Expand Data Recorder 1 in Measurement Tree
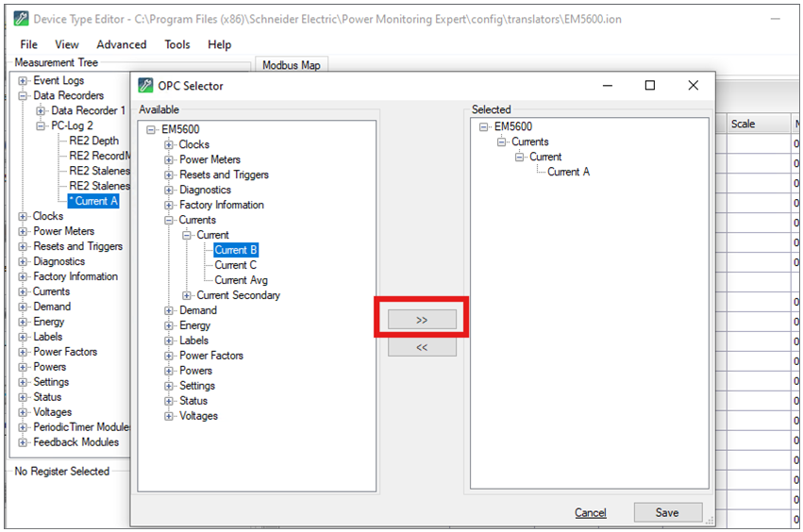803x532 pixels. [41, 110]
